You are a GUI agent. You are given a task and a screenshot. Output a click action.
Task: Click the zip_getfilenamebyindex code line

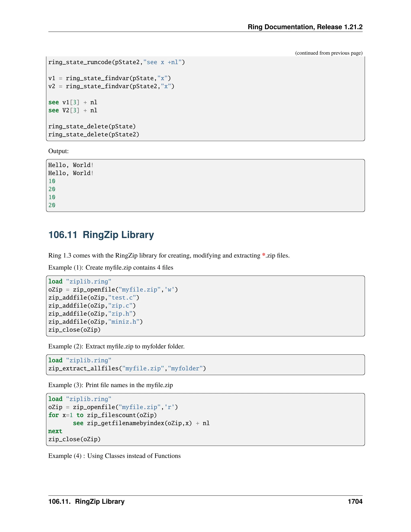point(141,423)
